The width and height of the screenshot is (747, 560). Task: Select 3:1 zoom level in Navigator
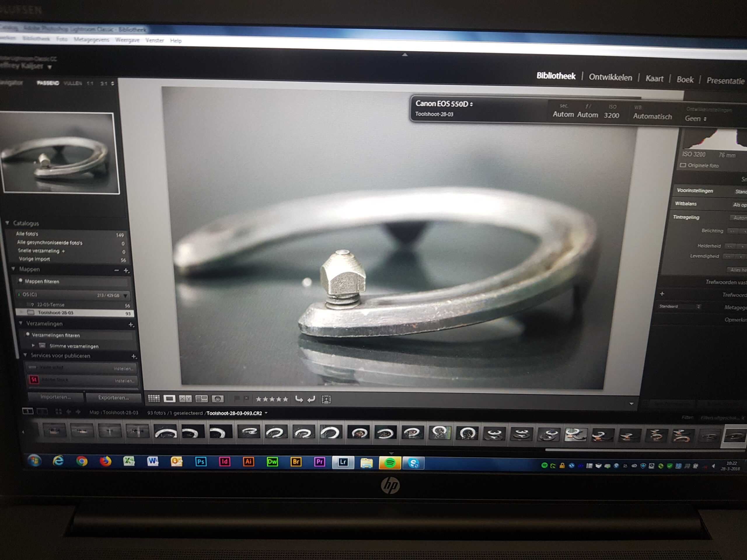pyautogui.click(x=104, y=83)
